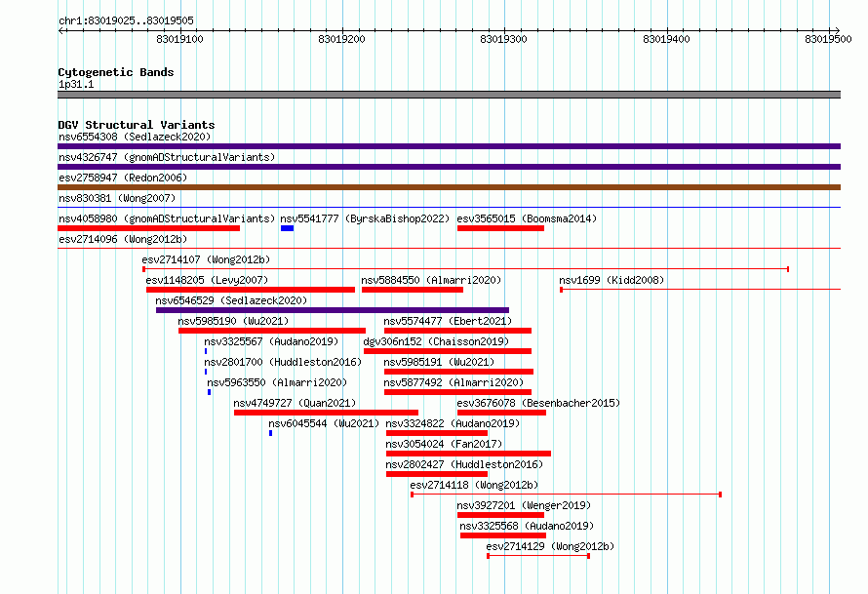This screenshot has height=594, width=868.
Task: Select the red nsv4749727 Quan2021 bar
Action: 326,413
